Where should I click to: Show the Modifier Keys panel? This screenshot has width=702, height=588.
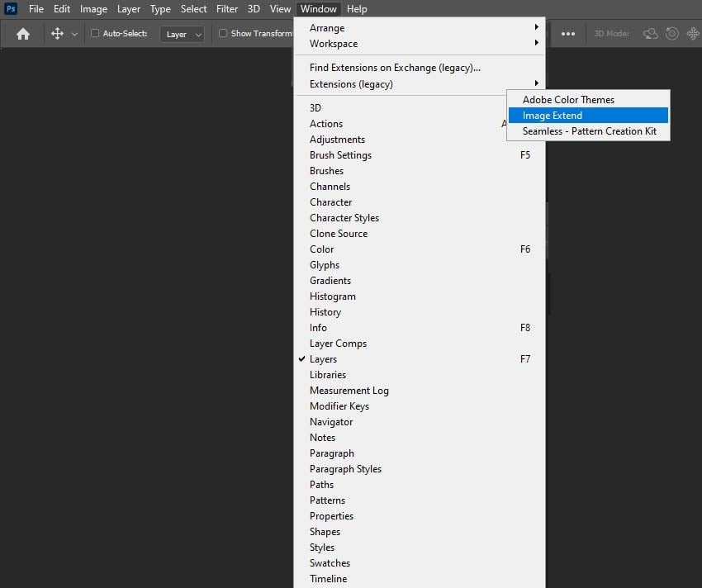tap(420, 405)
